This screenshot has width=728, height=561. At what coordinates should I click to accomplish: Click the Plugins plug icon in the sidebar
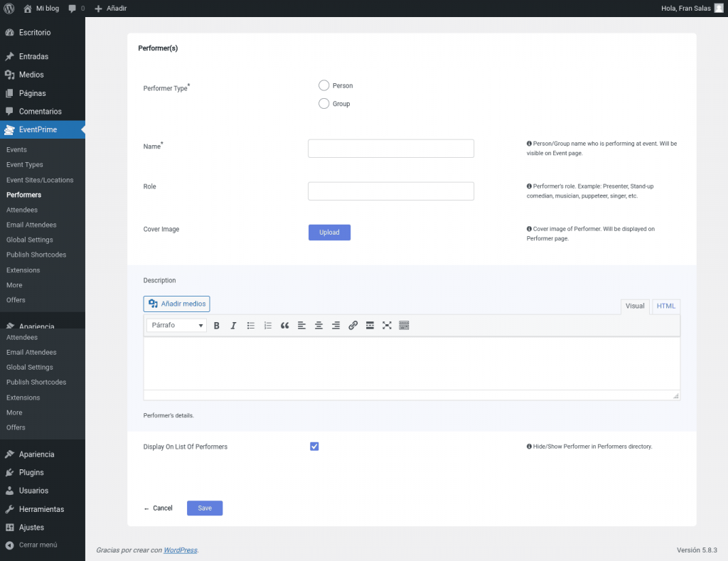click(x=9, y=473)
